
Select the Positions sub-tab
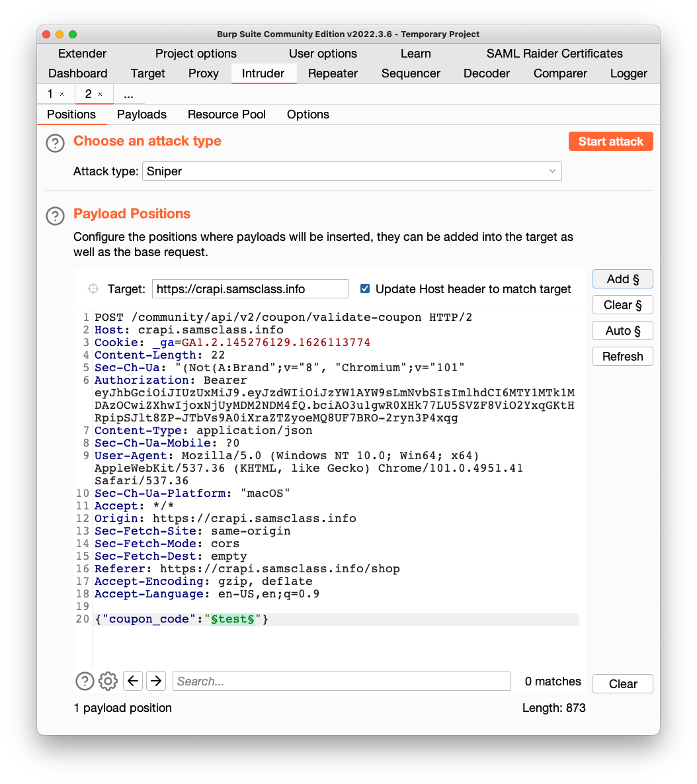(71, 114)
